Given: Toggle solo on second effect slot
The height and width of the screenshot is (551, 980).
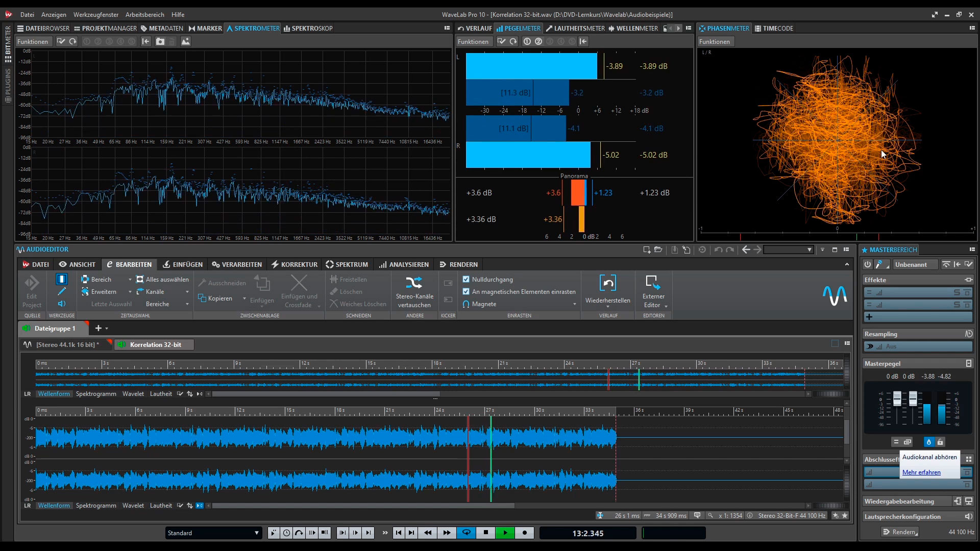Looking at the screenshot, I should [957, 305].
